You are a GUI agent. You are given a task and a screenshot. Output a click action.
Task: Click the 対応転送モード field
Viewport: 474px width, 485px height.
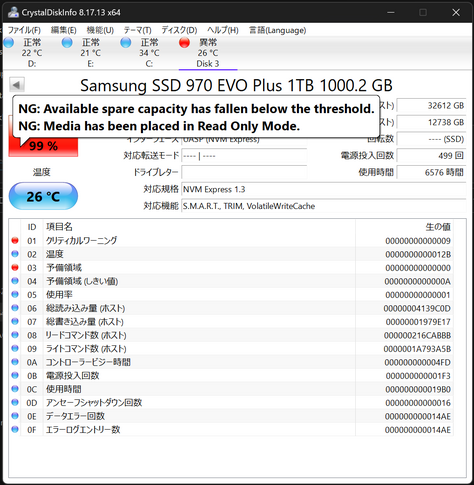coord(244,156)
